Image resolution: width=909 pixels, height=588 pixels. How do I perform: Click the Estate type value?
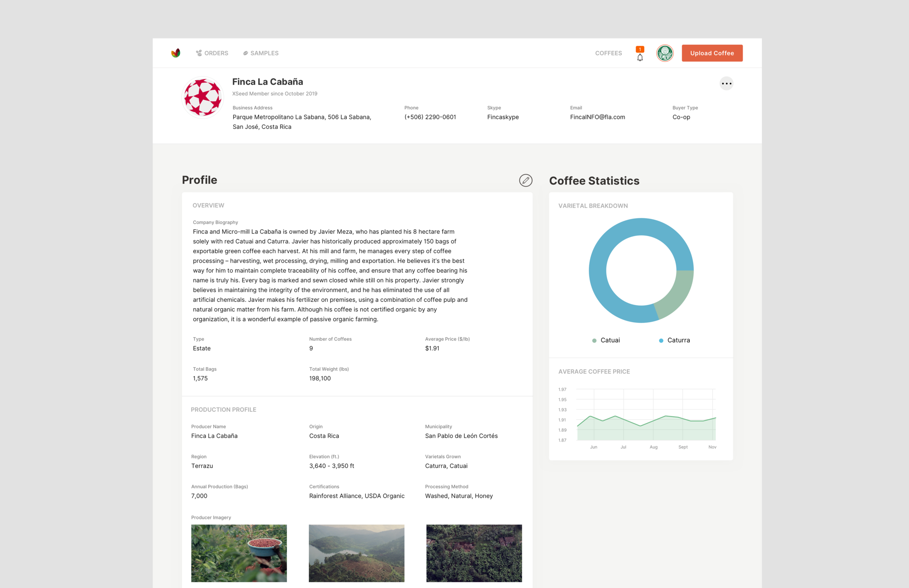[x=202, y=348]
